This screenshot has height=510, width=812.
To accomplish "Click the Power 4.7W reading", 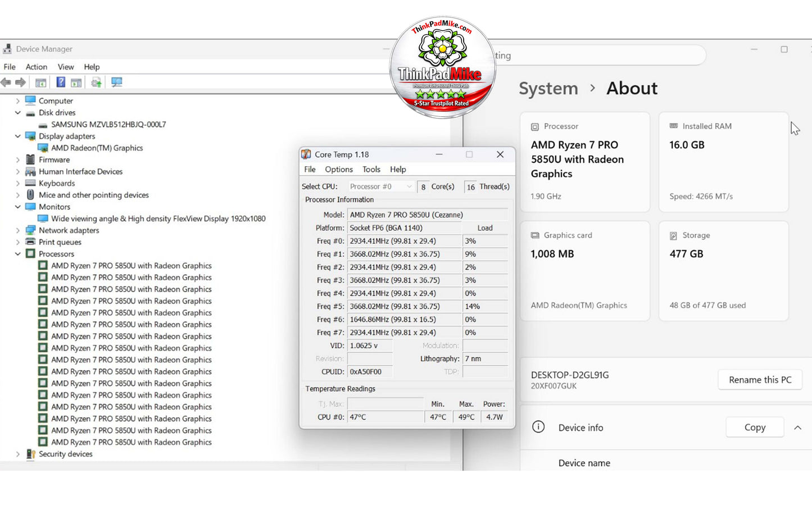I will click(x=495, y=417).
